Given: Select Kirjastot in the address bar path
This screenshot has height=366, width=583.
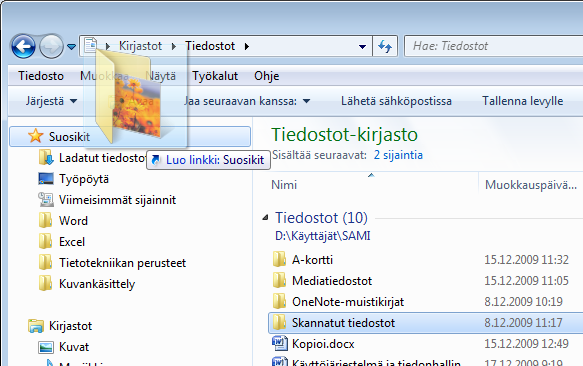Looking at the screenshot, I should [x=140, y=46].
